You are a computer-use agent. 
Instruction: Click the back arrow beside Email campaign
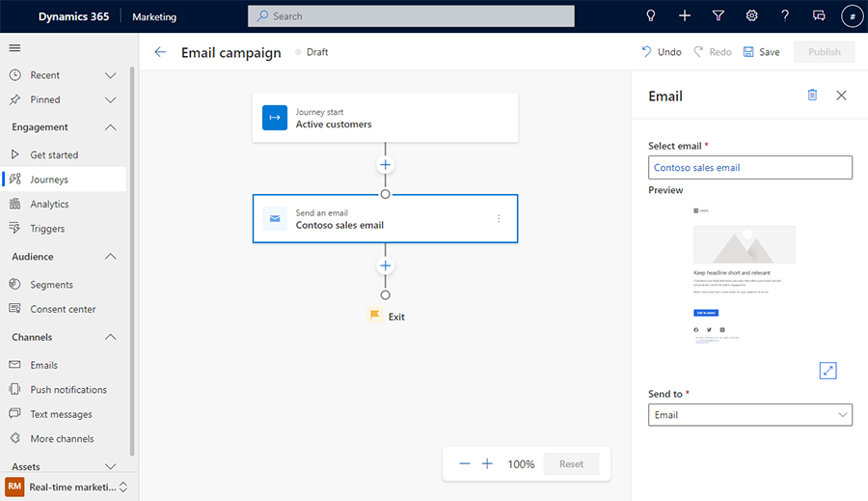point(160,52)
